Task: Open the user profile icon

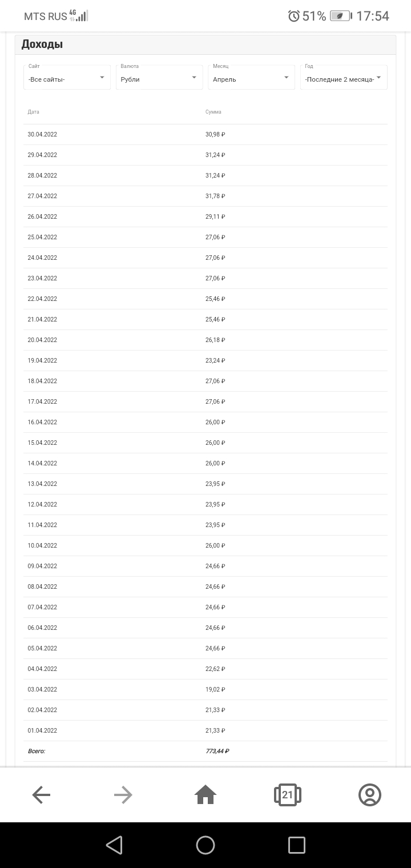Action: tap(369, 794)
